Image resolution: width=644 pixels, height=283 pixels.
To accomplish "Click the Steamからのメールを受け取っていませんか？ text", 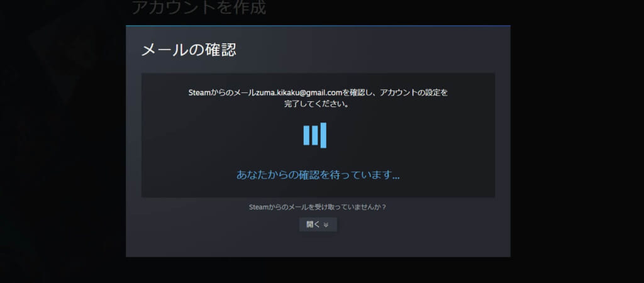I will click(318, 208).
